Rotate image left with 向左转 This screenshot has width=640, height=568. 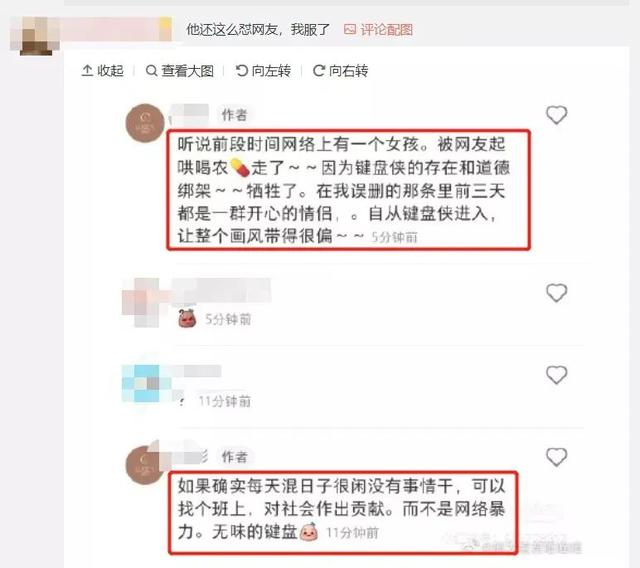(263, 71)
